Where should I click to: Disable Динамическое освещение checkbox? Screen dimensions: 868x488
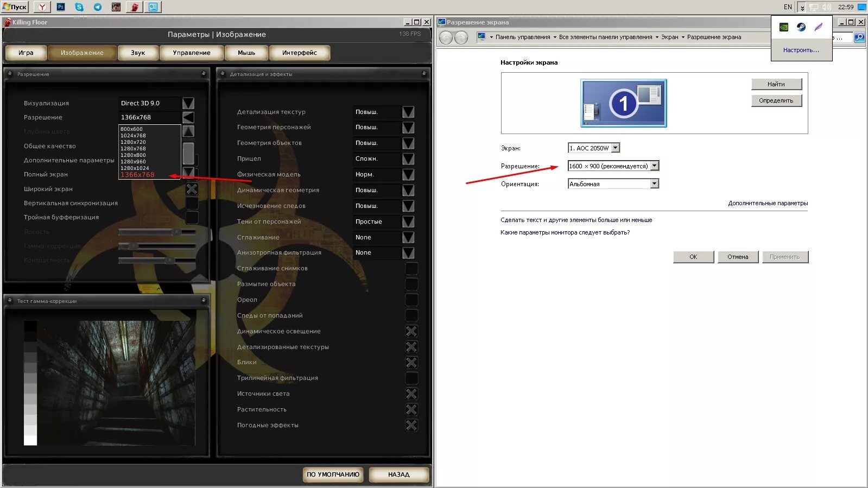(411, 331)
